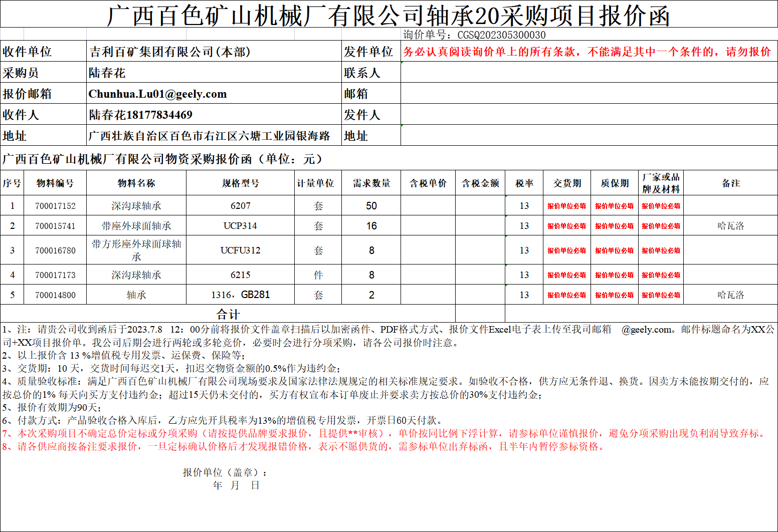Select spec model 6207
778x532 pixels.
pyautogui.click(x=241, y=206)
